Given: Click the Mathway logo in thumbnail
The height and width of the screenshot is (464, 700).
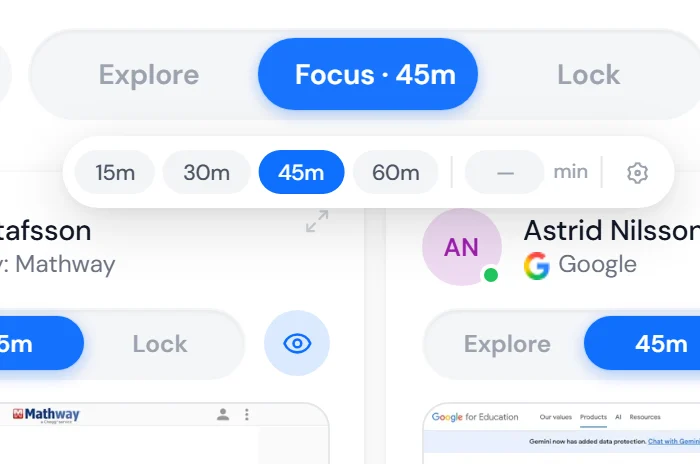Looking at the screenshot, I should coord(46,415).
